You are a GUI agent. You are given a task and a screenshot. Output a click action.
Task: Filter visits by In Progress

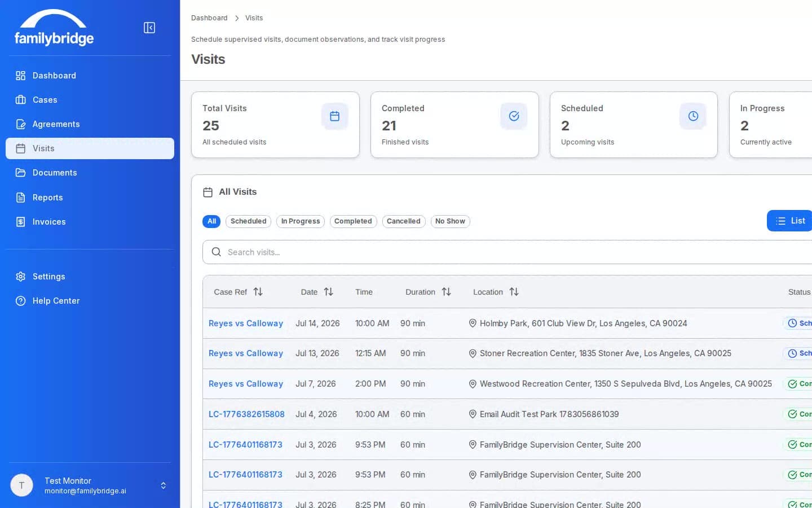(301, 221)
